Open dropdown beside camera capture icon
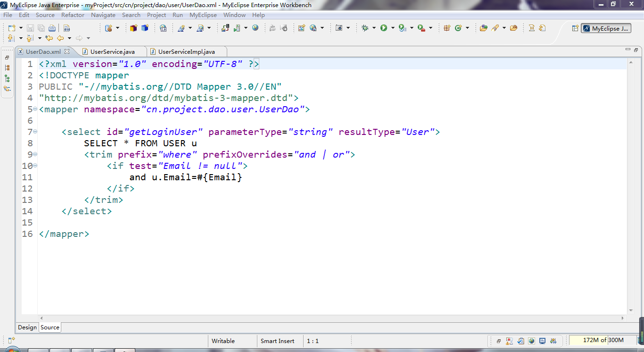644x352 pixels. coord(348,28)
